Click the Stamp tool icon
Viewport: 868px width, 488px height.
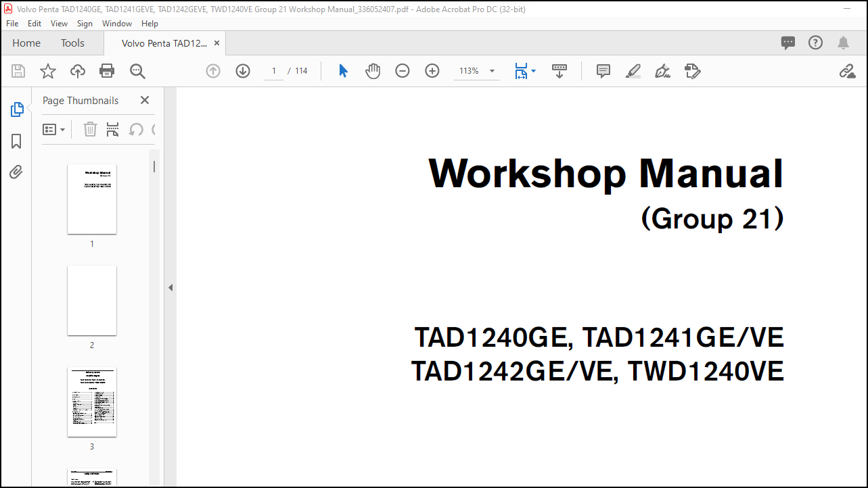(x=692, y=71)
